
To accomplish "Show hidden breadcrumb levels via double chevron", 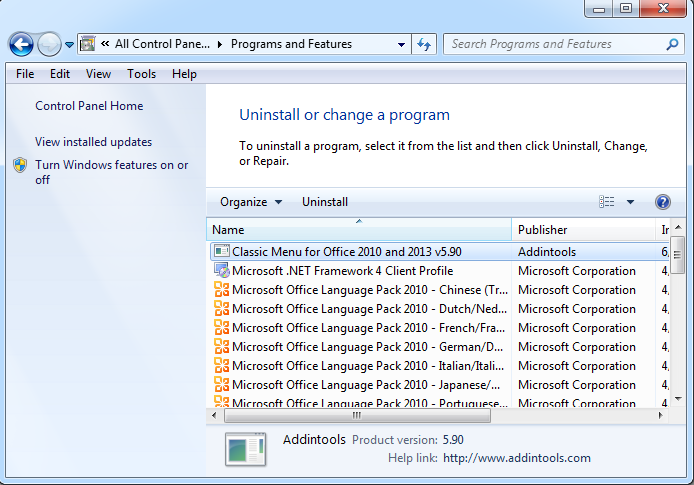I will tap(105, 43).
